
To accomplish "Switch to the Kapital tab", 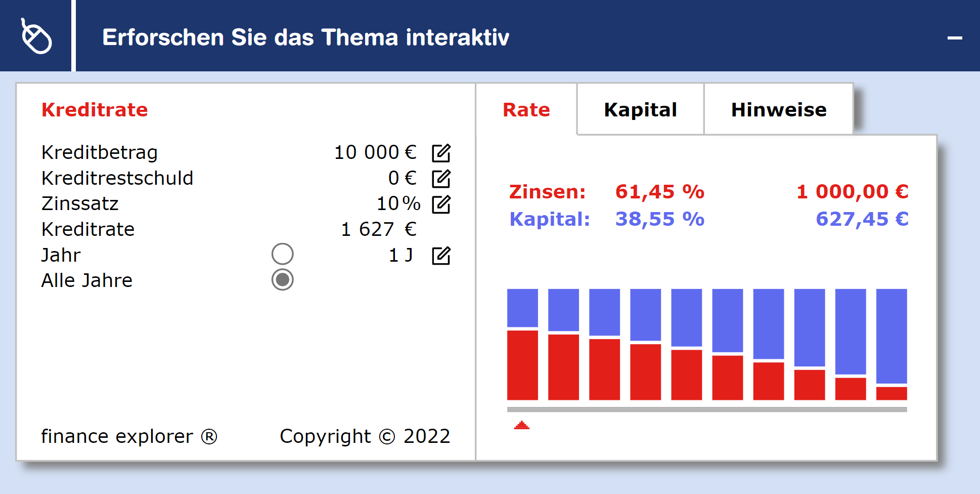I will (x=640, y=109).
